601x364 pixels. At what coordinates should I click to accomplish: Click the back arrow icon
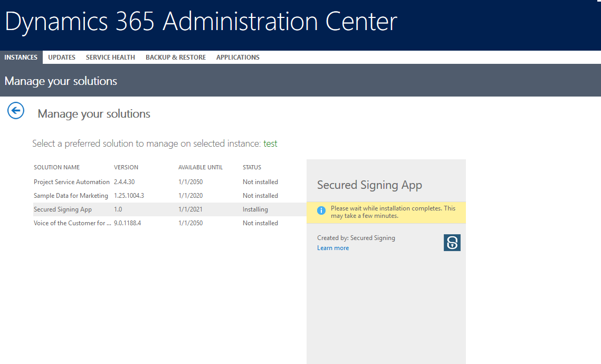16,111
